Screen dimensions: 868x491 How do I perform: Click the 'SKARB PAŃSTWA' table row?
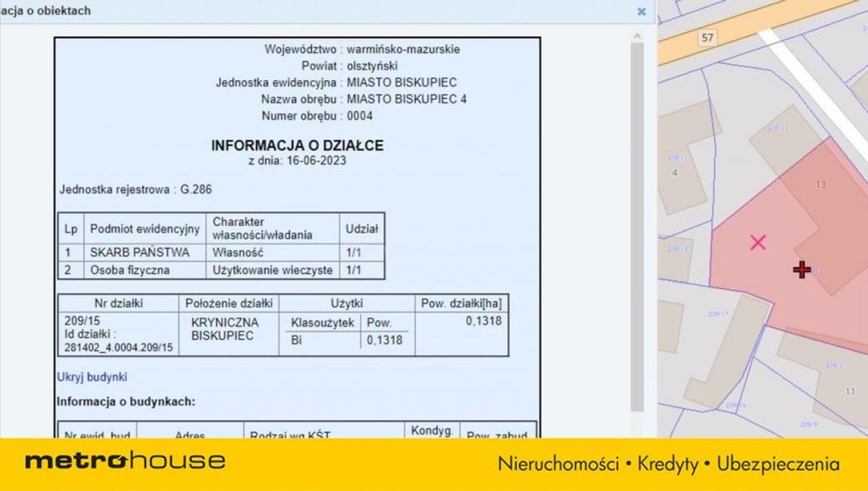pyautogui.click(x=221, y=252)
